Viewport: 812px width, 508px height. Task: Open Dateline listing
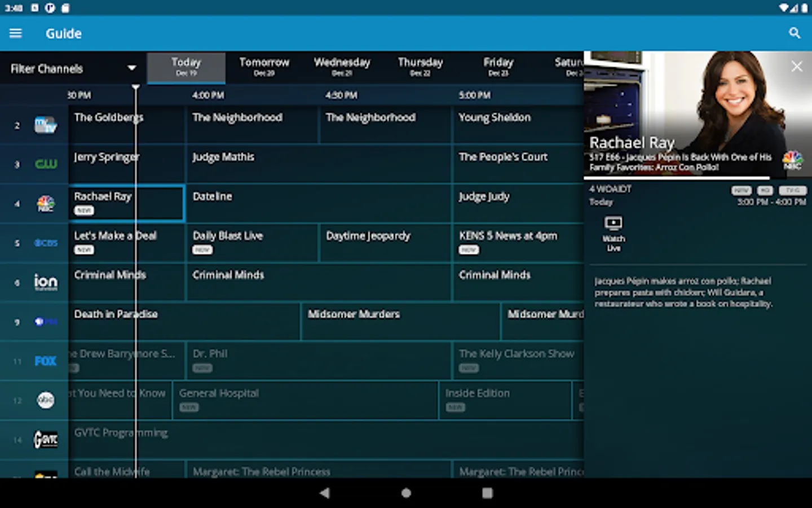tap(318, 203)
